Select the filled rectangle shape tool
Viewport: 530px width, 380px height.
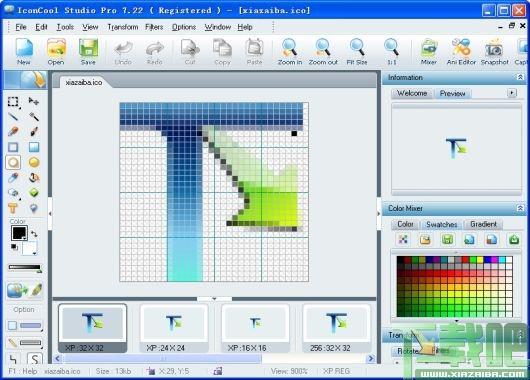point(34,147)
